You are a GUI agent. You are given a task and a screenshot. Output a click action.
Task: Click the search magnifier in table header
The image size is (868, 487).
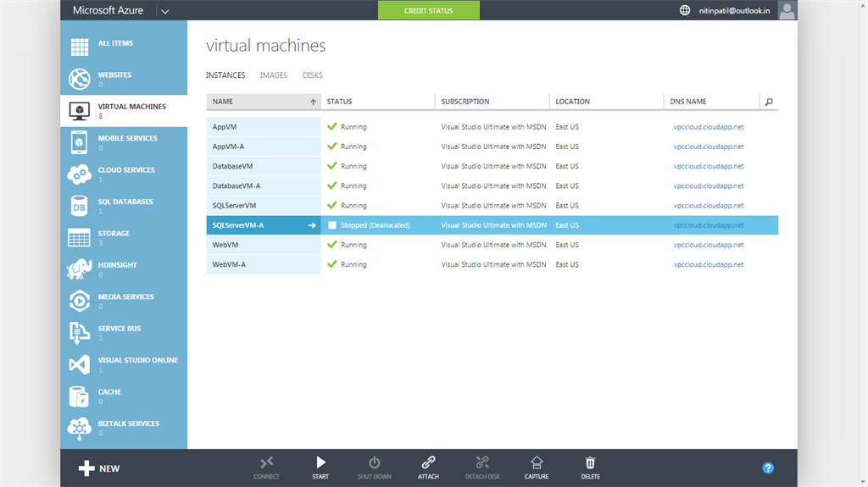(769, 102)
